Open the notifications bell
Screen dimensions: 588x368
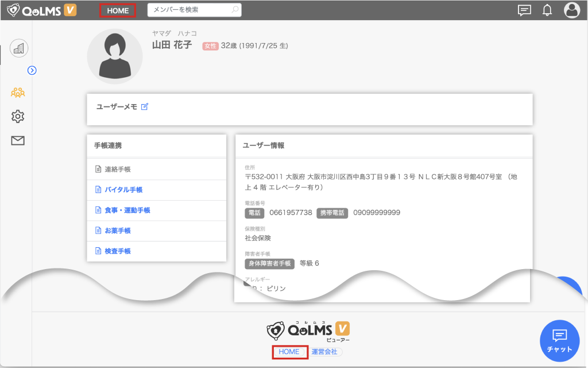coord(547,10)
